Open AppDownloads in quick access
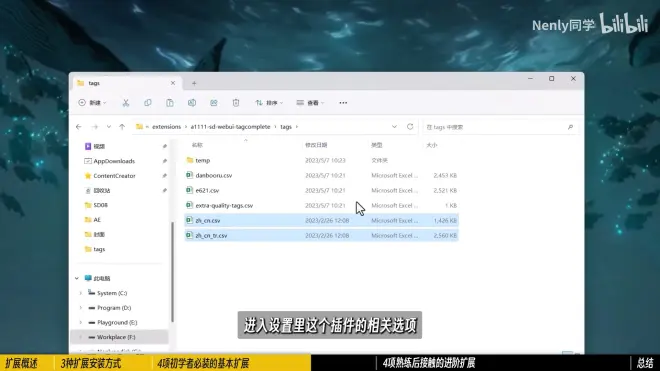This screenshot has height=371, width=660. (x=114, y=161)
